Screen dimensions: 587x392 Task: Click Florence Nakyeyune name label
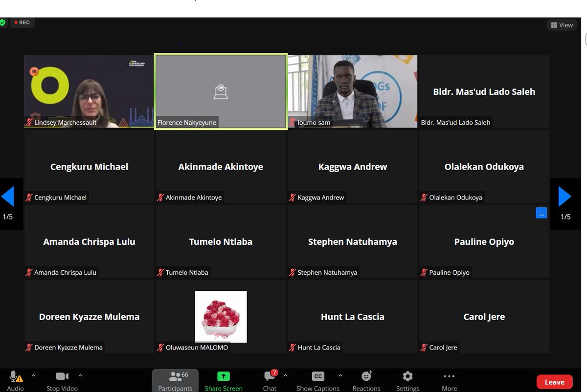coord(187,123)
